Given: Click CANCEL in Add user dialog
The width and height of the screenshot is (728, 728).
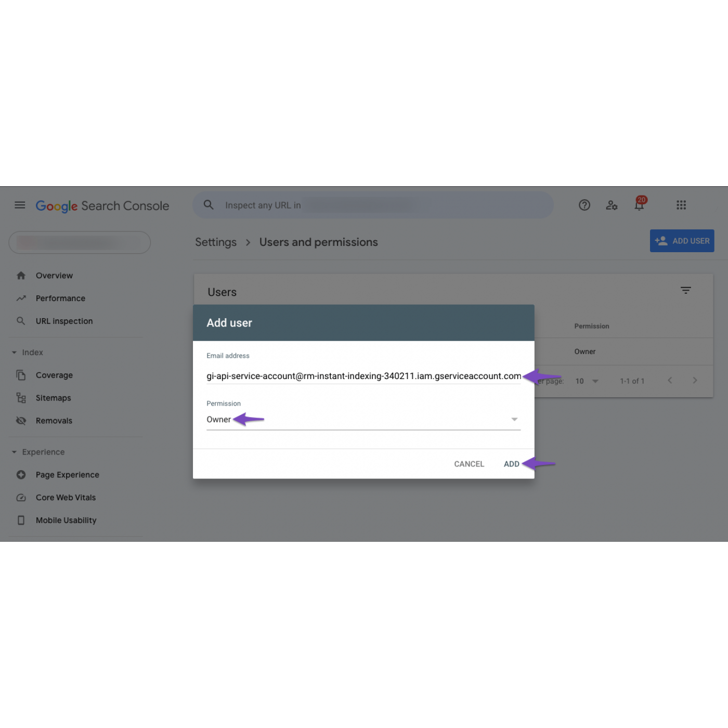Looking at the screenshot, I should 469,464.
